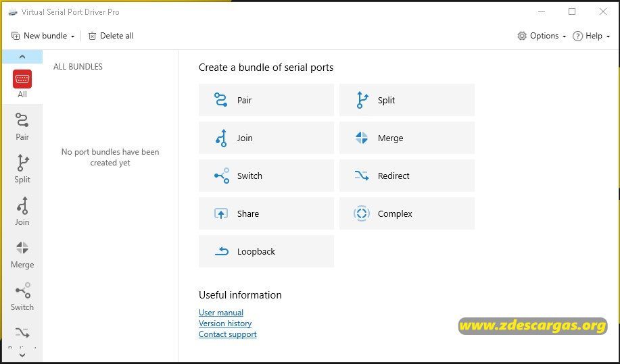
Task: Click the ALL BUNDLES heading
Action: (78, 67)
